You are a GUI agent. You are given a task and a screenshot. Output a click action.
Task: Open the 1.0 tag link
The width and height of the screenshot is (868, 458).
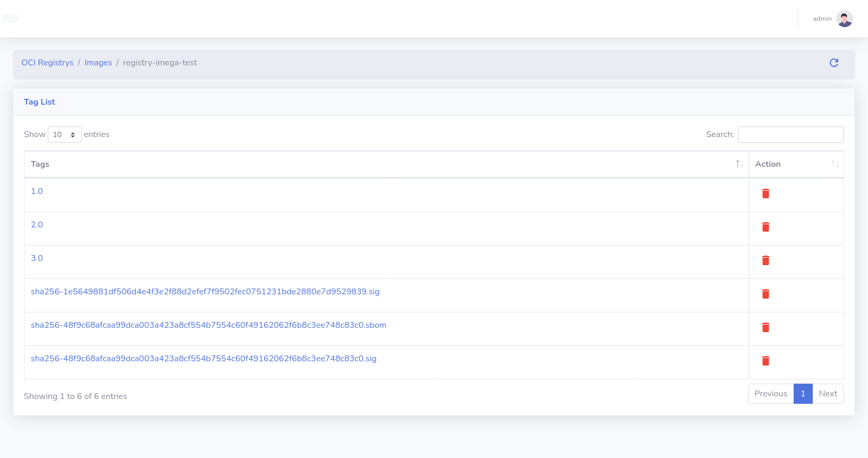[37, 191]
